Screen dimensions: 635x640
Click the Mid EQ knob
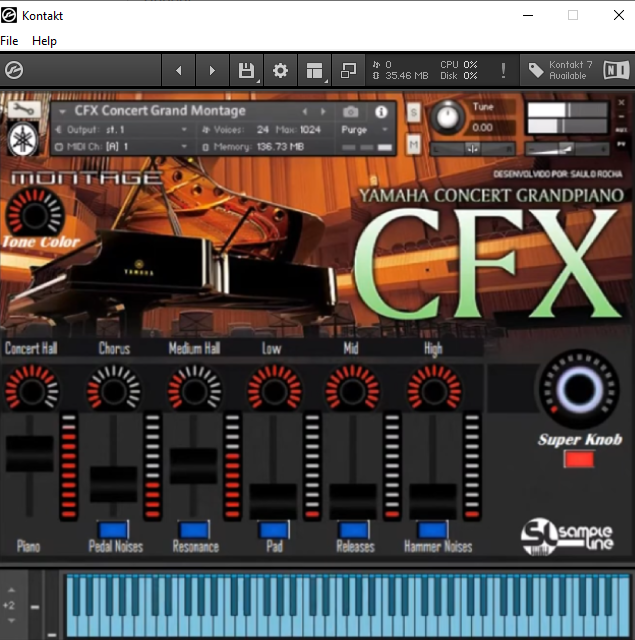click(353, 391)
